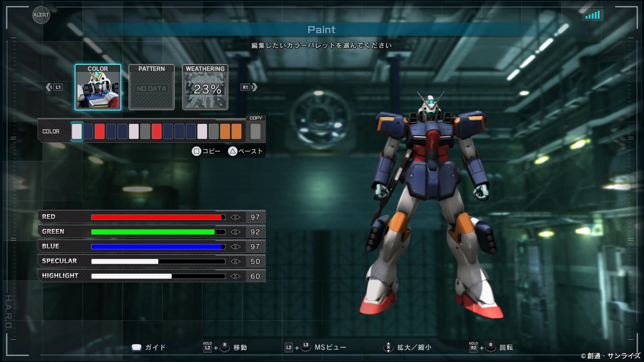Select the first red color swatch
644x362 pixels.
(x=99, y=131)
